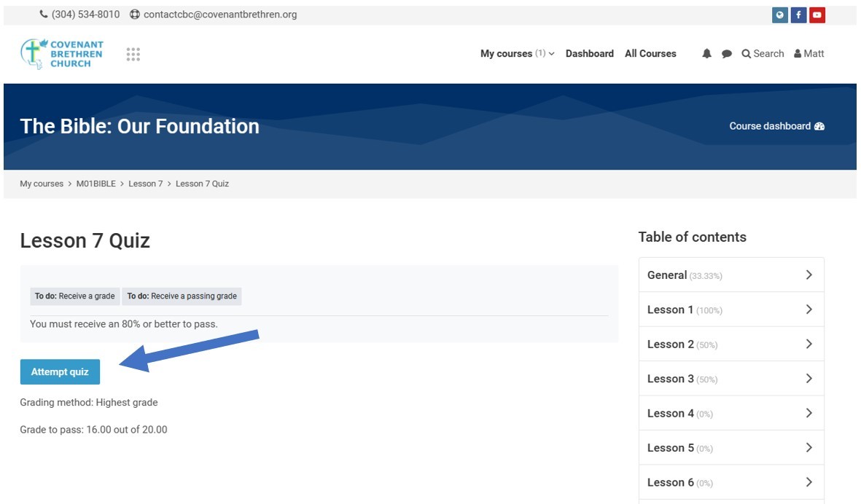This screenshot has width=861, height=504.
Task: Click the Search magnifier in navigation
Action: coord(763,53)
